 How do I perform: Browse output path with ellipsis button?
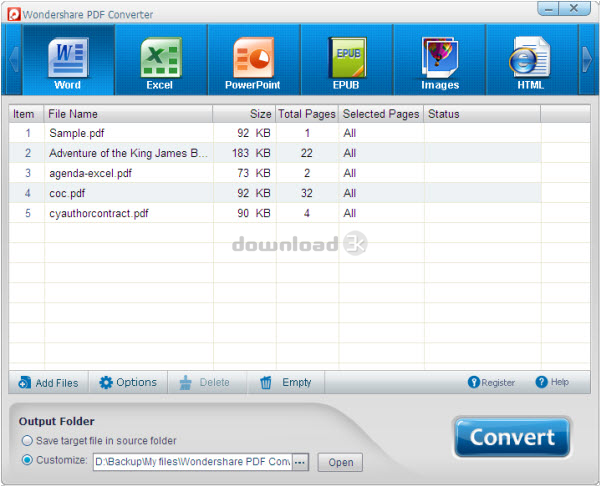[x=300, y=462]
